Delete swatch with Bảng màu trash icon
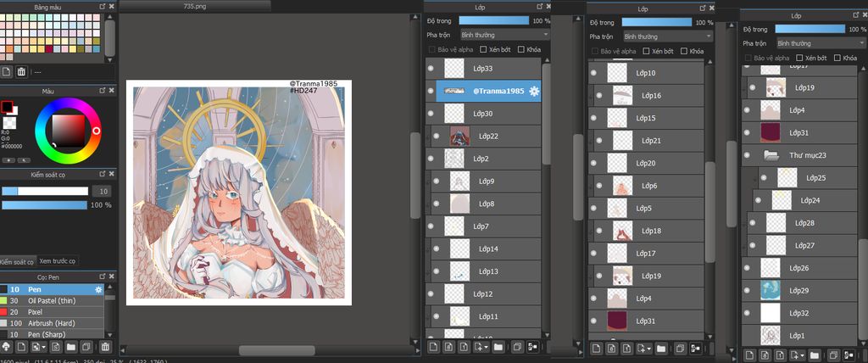868x363 pixels. tap(21, 71)
